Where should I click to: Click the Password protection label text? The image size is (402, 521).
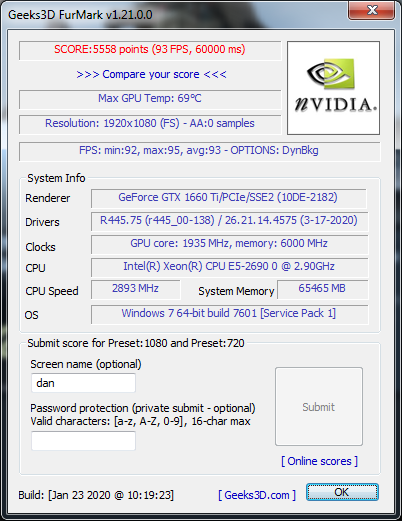point(143,408)
